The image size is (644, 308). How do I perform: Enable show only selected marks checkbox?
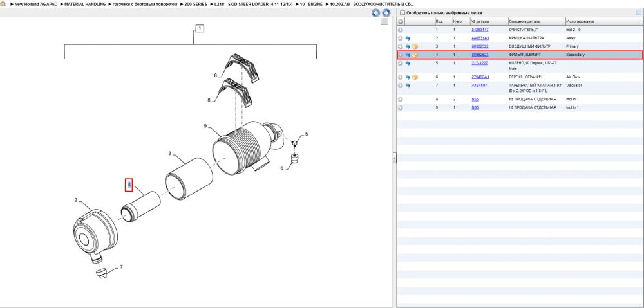(402, 13)
